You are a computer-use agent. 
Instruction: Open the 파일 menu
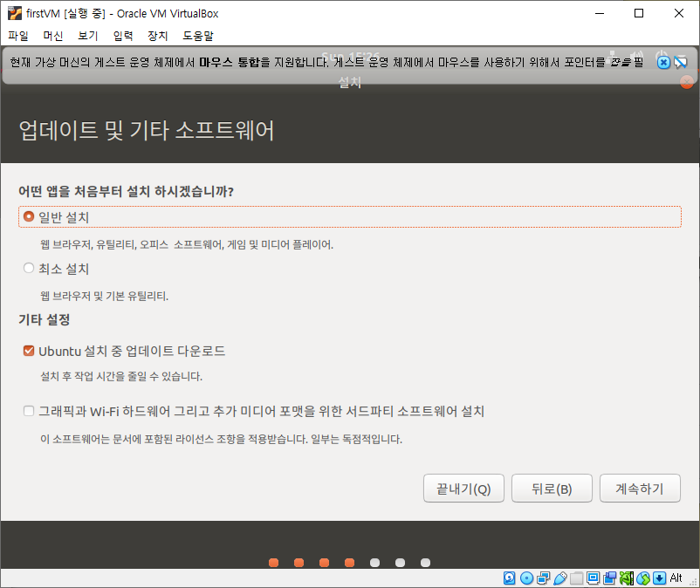click(18, 36)
